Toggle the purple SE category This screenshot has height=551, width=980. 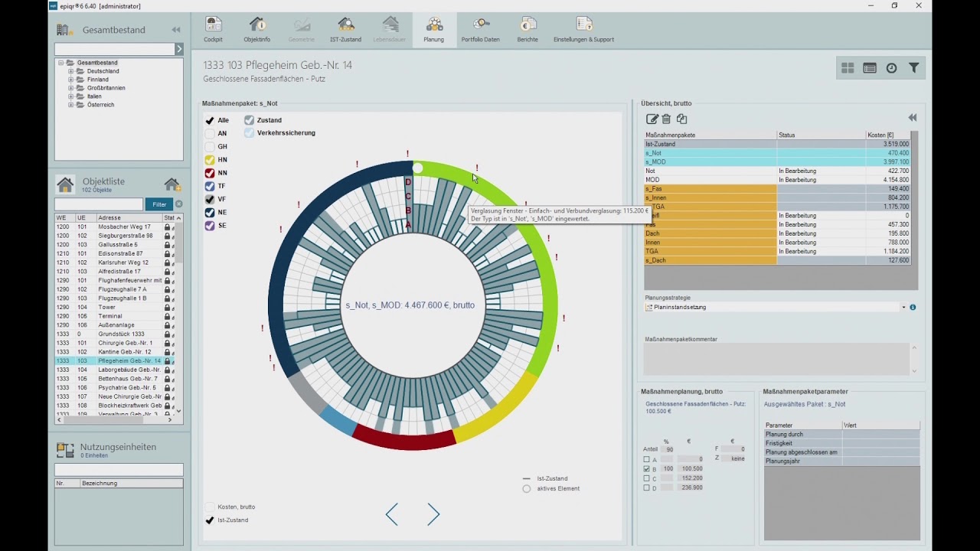210,226
